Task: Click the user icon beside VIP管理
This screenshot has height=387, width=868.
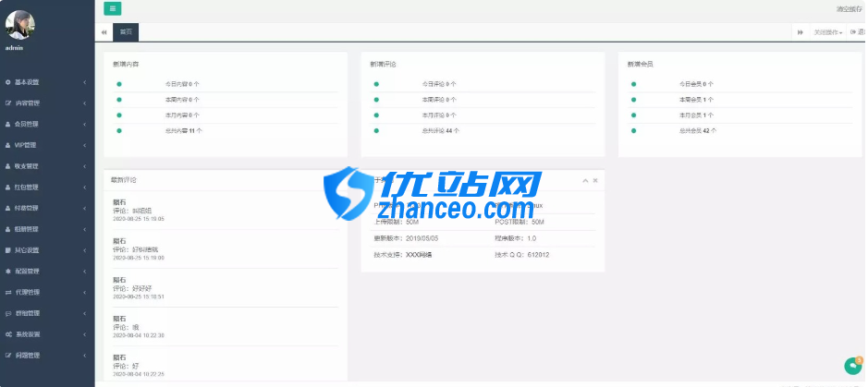Action: click(7, 145)
